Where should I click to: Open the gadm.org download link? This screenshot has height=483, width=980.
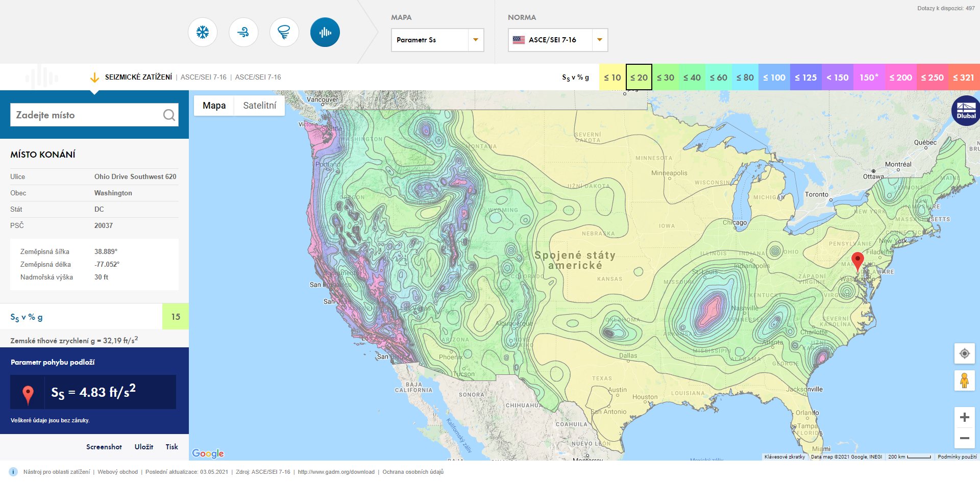point(336,472)
